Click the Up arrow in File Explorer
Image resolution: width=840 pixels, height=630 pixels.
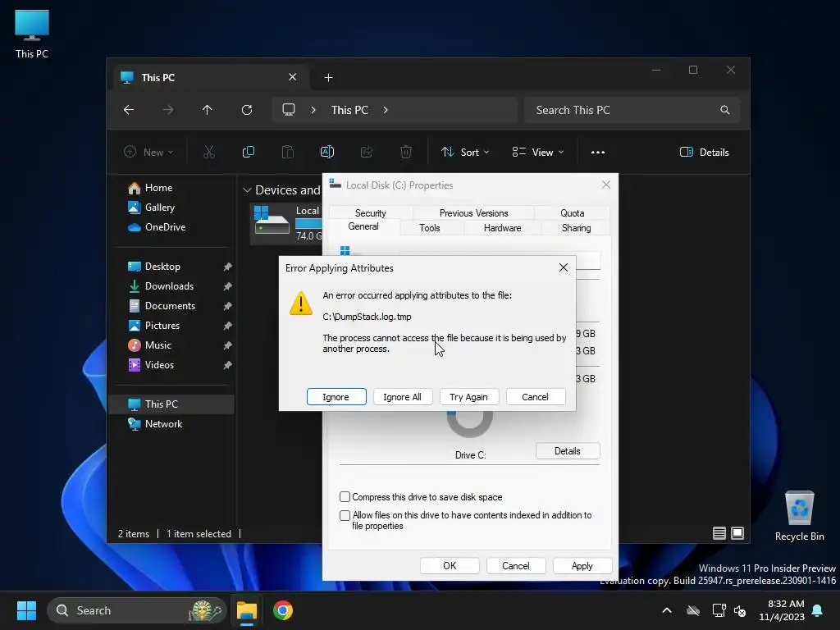click(208, 110)
